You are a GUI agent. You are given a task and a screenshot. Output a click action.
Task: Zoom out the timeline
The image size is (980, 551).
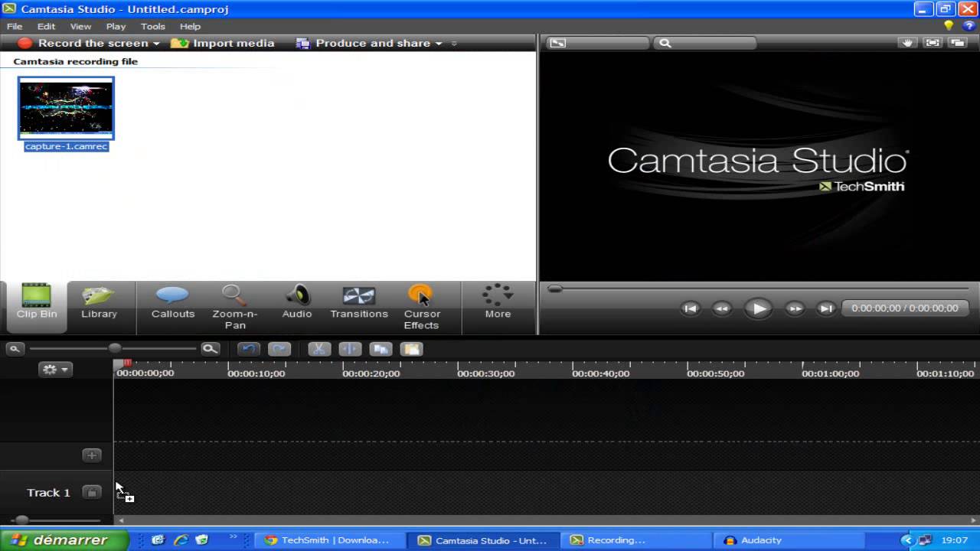(14, 349)
